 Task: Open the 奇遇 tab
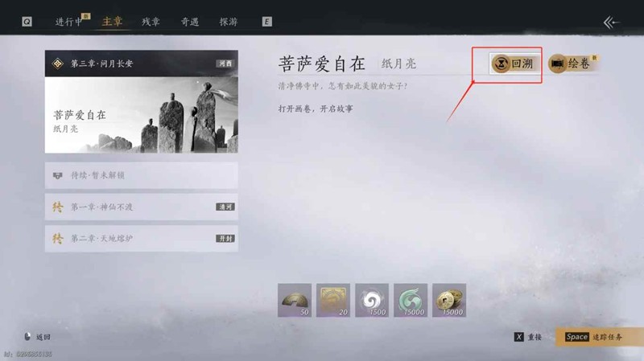(190, 22)
